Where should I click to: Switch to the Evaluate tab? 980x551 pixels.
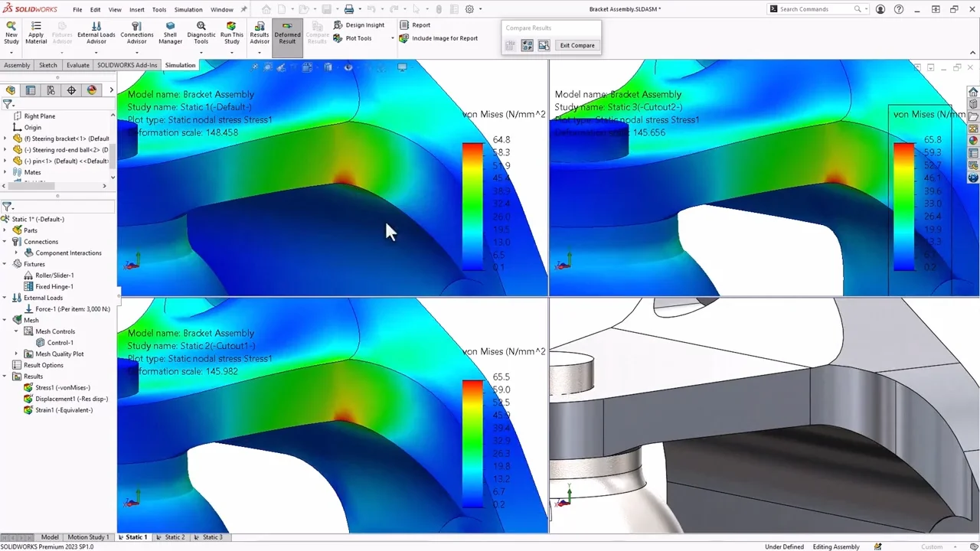(x=77, y=65)
